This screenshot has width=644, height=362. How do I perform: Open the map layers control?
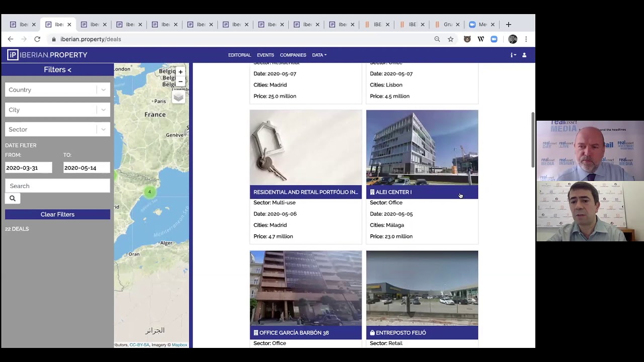tap(179, 97)
